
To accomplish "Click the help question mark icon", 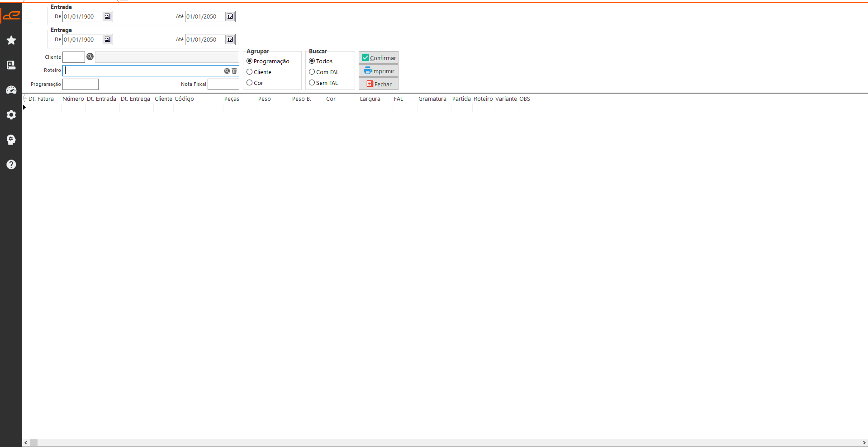I will pyautogui.click(x=11, y=165).
